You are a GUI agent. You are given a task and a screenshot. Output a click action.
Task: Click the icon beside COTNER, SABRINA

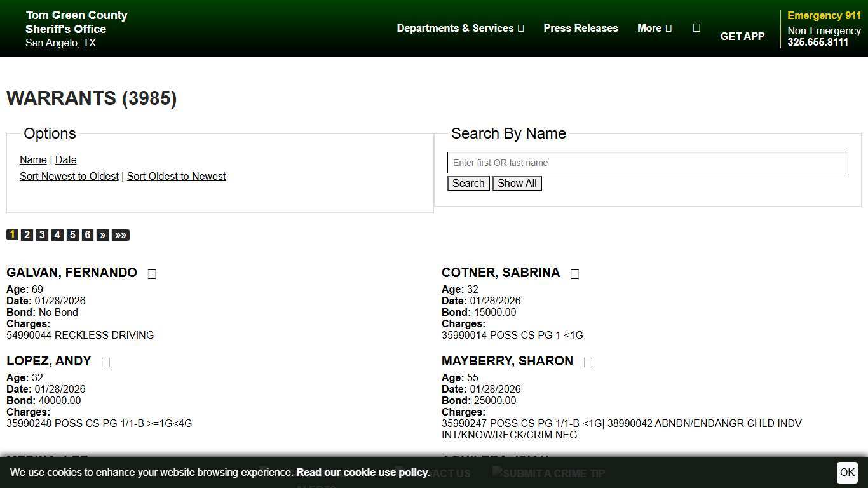pyautogui.click(x=574, y=273)
